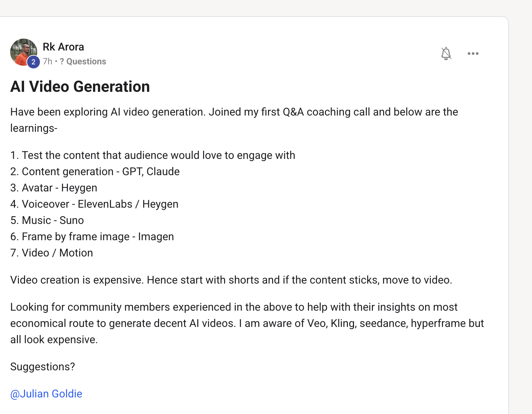Click the line 'Music - Suno'
Viewport: 532px width, 414px height.
pyautogui.click(x=47, y=220)
